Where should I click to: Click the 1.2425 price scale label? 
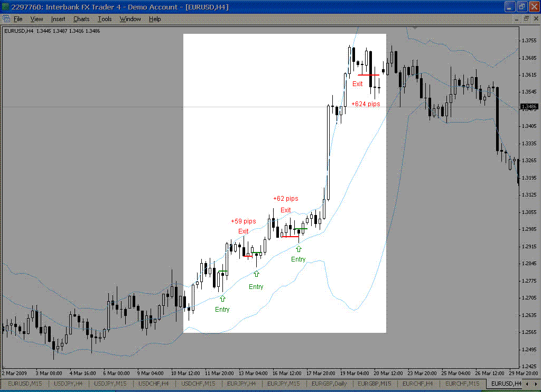529,366
